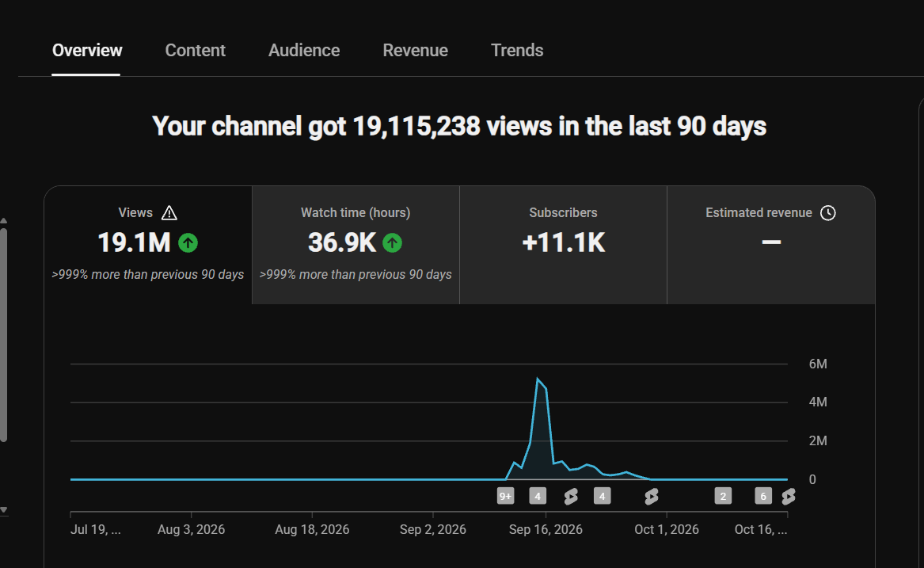
Task: Click the Shorts icon marker after Sep 16
Action: coord(570,497)
